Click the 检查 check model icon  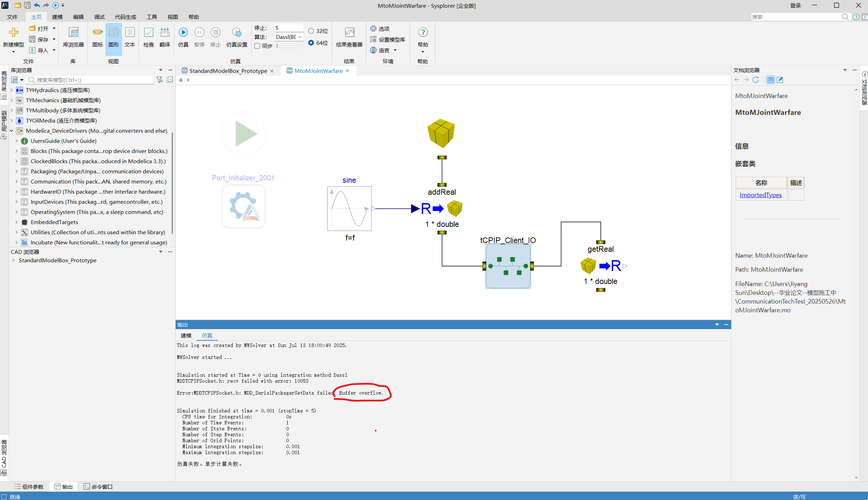coord(149,33)
